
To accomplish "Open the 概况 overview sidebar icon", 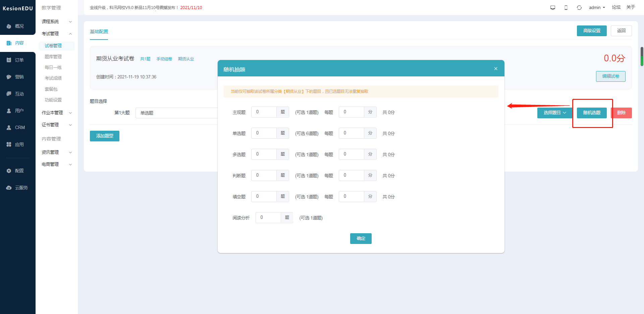I will tap(9, 26).
